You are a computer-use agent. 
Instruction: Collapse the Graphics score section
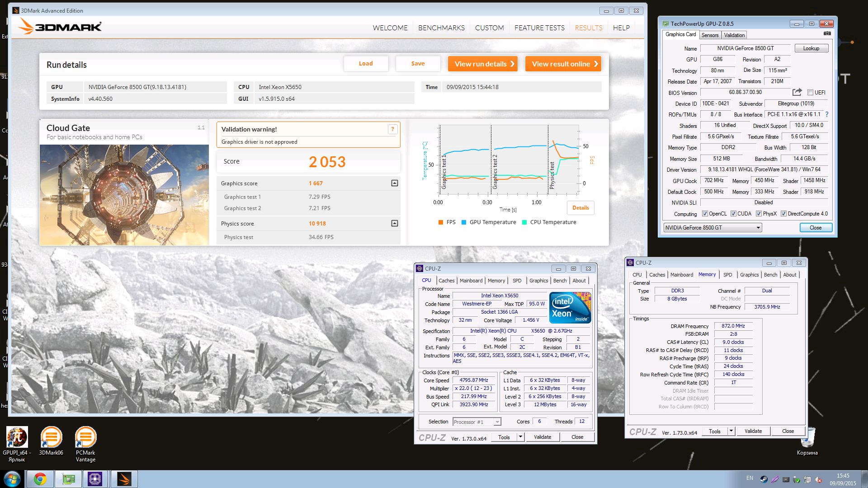pyautogui.click(x=395, y=183)
